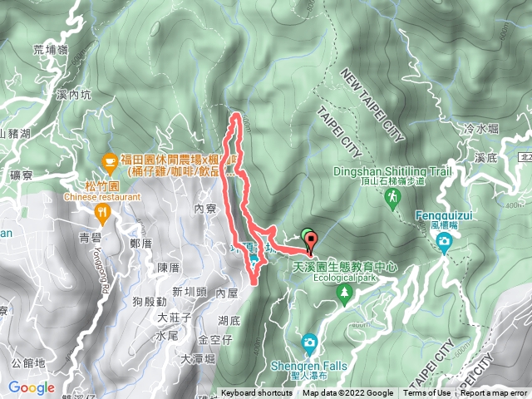Select the Ecological park tree marker
Screen dimensions: 532x399
(344, 293)
